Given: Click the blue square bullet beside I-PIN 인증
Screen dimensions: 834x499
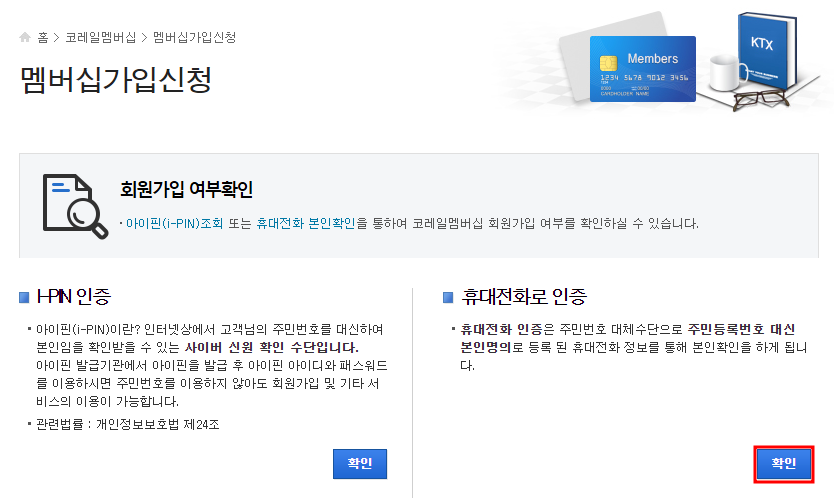Looking at the screenshot, I should 24,297.
